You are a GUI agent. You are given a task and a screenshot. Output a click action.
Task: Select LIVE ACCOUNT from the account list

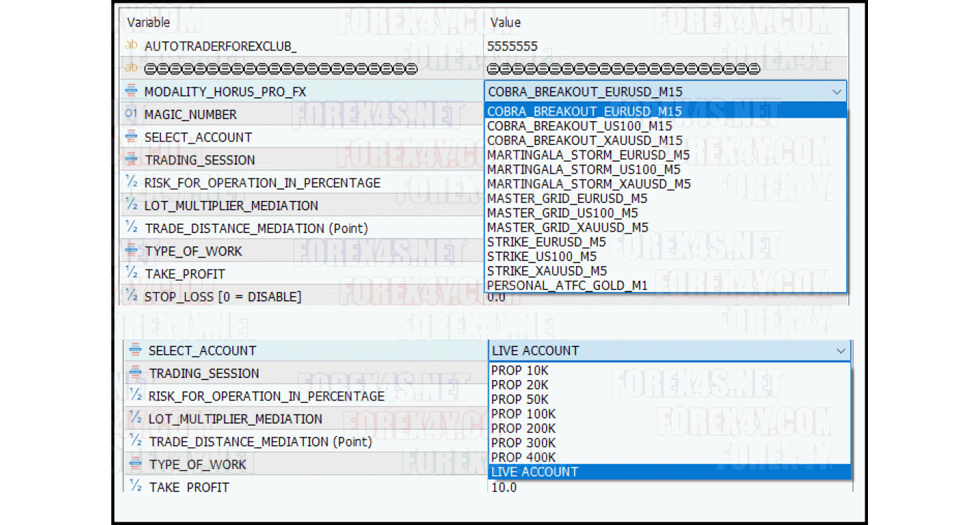535,472
